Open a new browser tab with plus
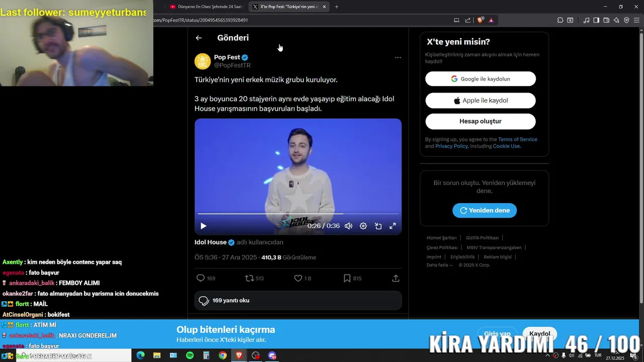Viewport: 644px width, 362px height. (x=337, y=7)
